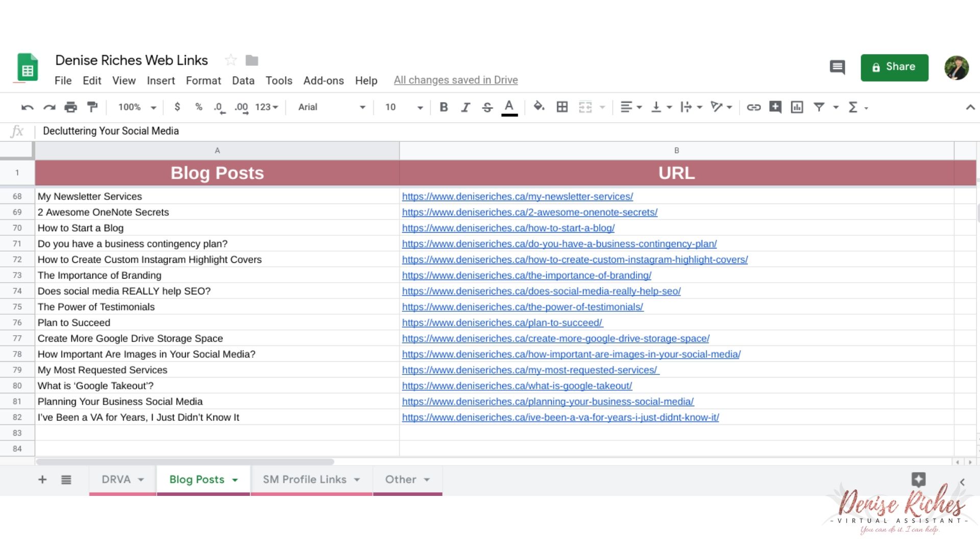Open the View menu

pos(124,81)
